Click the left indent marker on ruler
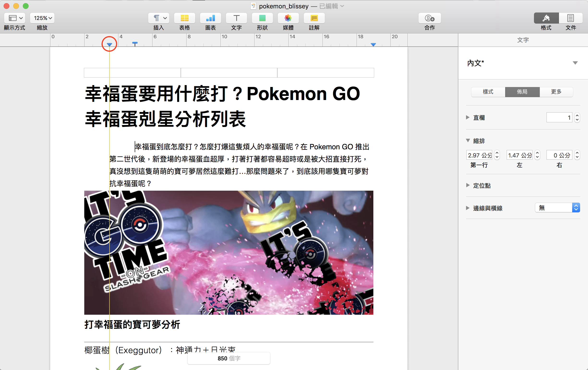The width and height of the screenshot is (588, 370). tap(109, 44)
